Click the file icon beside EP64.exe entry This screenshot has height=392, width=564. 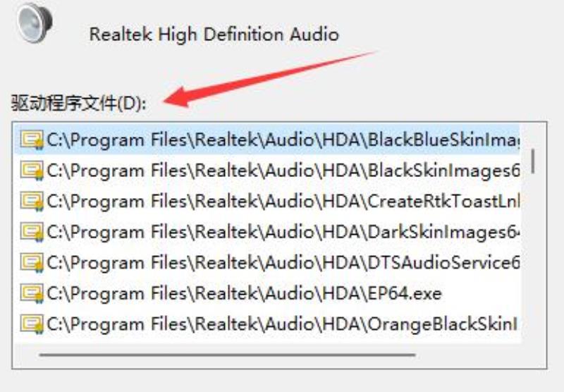pyautogui.click(x=32, y=293)
